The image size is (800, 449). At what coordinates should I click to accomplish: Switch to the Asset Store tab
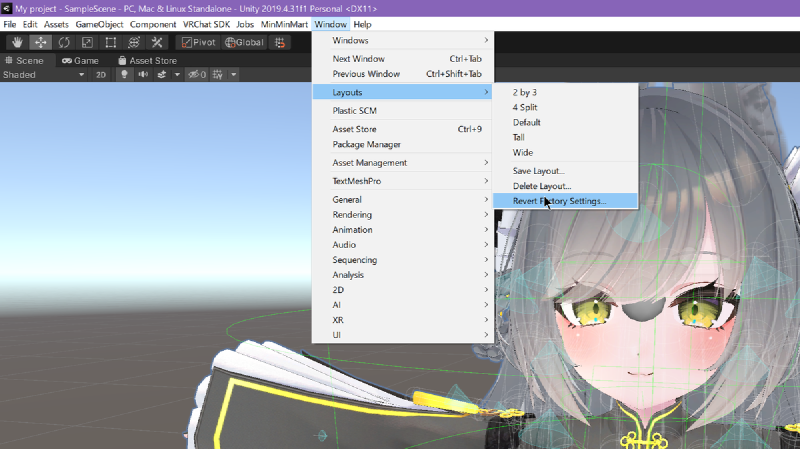coord(147,60)
